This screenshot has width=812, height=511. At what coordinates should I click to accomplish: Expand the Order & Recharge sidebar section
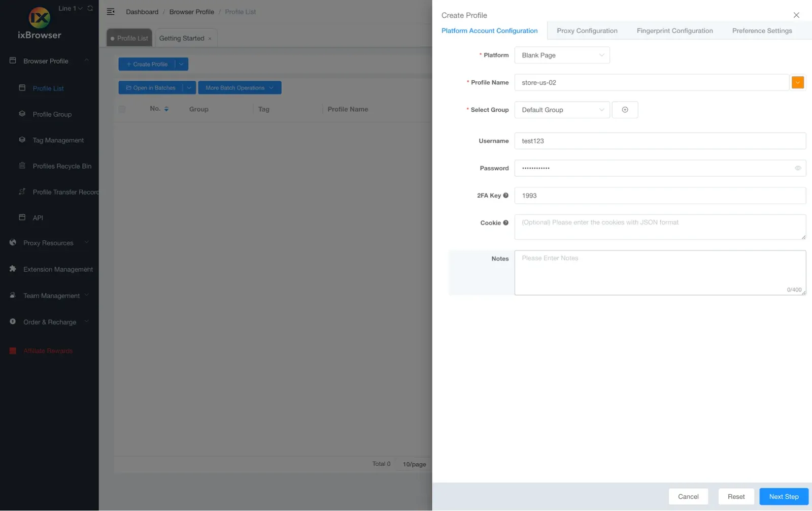tap(86, 322)
